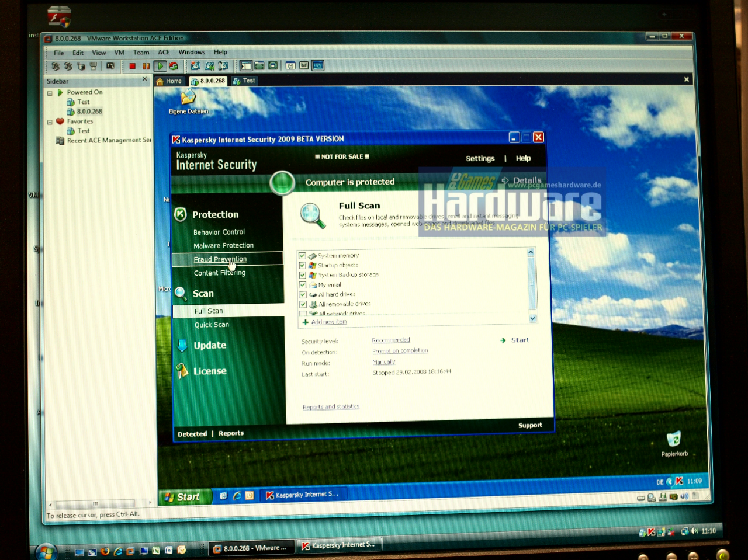Switch to the Test VM tab
Viewport: 748px width, 560px height.
[x=244, y=81]
